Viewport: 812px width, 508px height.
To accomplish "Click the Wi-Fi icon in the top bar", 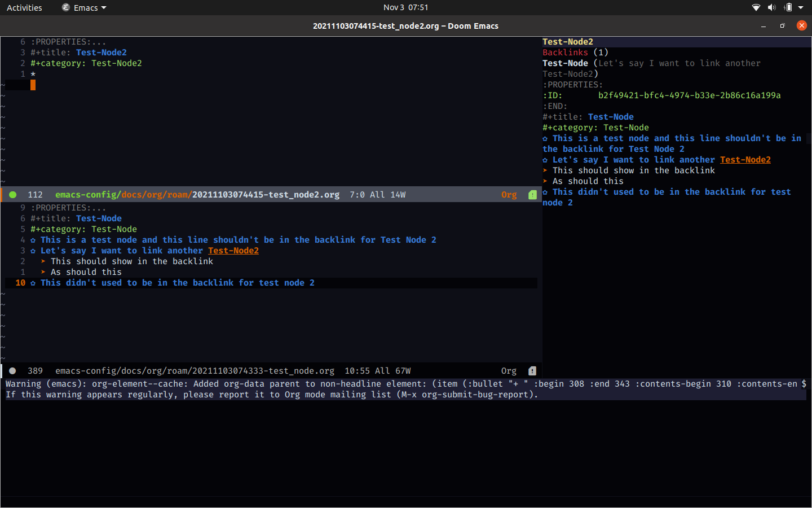I will (x=756, y=7).
